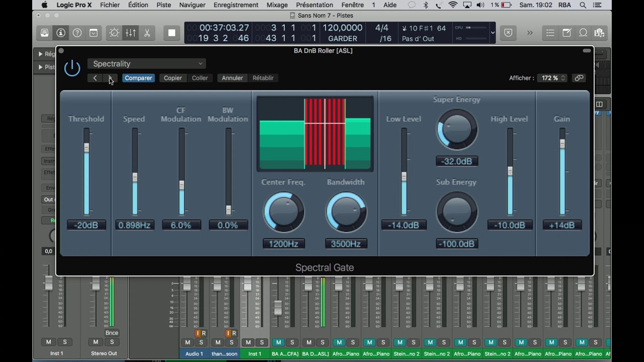644x362 pixels.
Task: Mute the Stereo Out channel
Action: (x=96, y=342)
